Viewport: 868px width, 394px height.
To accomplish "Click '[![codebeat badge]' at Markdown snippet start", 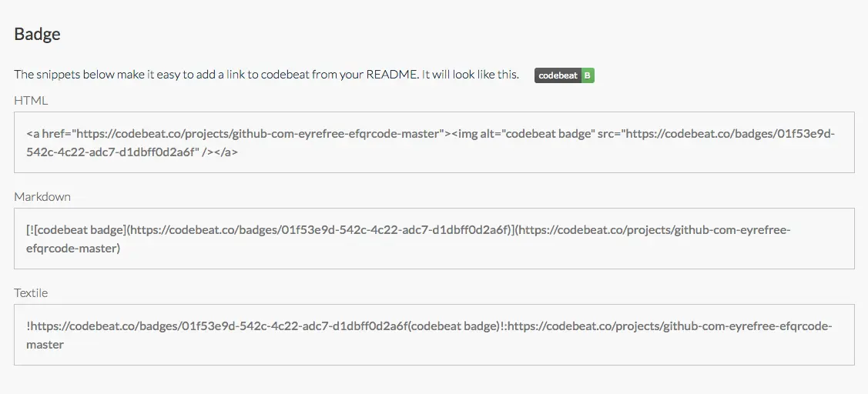I will pos(76,229).
